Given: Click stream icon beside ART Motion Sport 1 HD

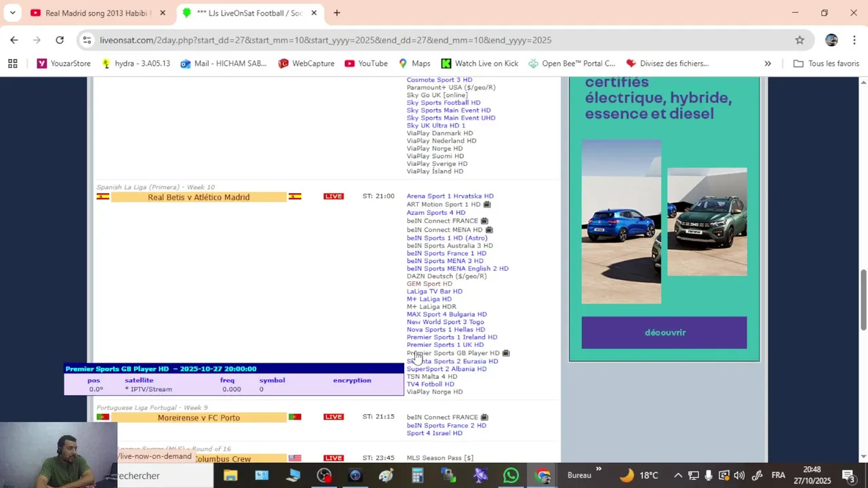Looking at the screenshot, I should point(487,204).
